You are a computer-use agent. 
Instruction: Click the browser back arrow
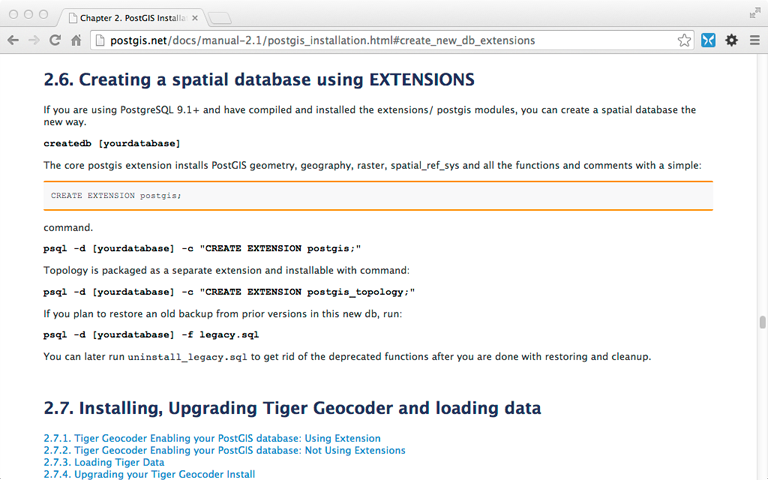13,40
